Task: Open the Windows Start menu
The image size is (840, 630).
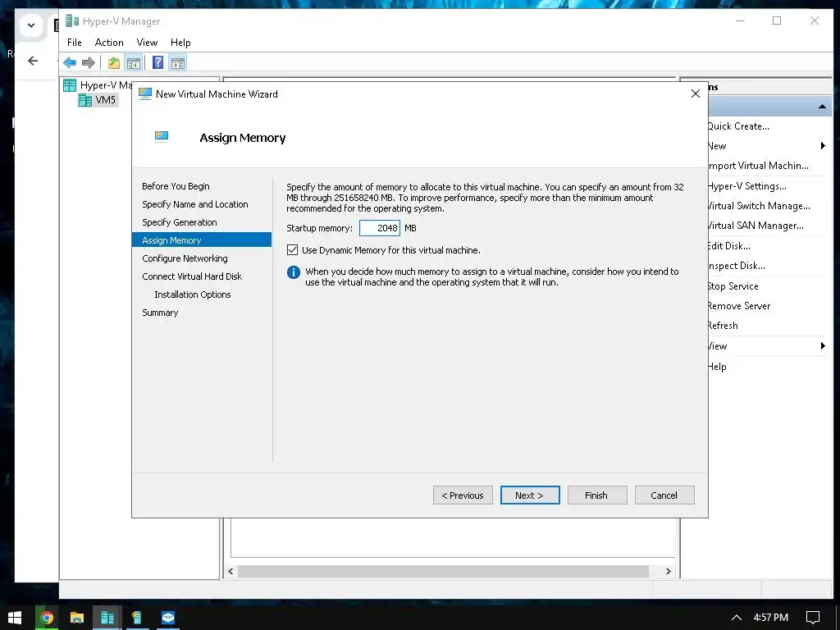Action: (15, 618)
